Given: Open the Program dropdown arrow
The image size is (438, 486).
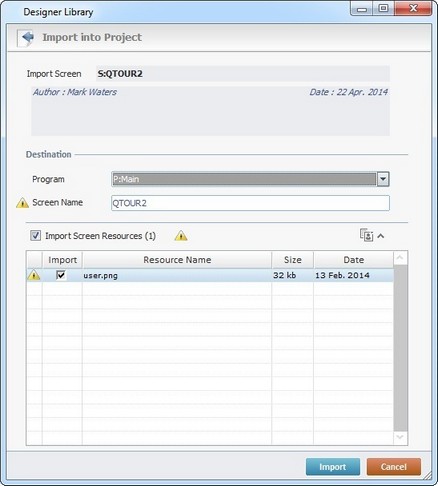Looking at the screenshot, I should click(383, 179).
